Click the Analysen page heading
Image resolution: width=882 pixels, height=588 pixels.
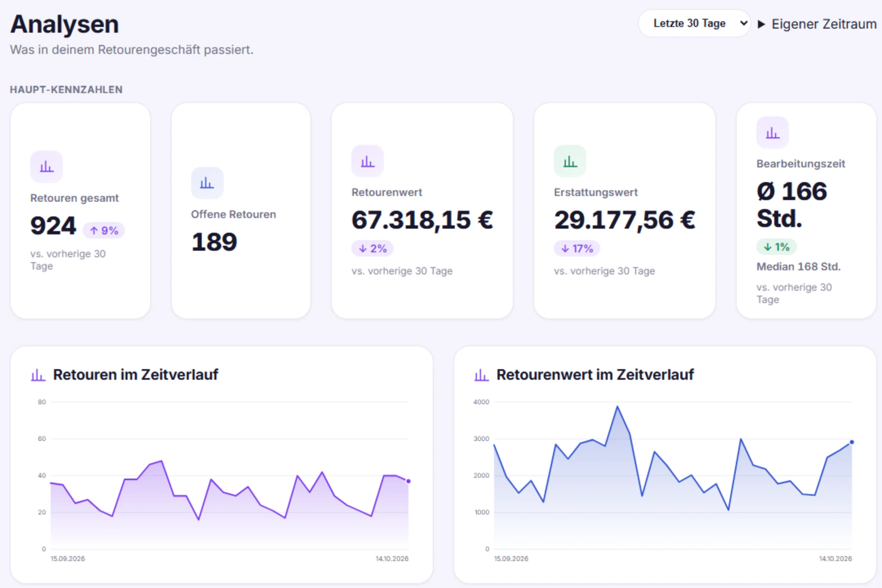[x=65, y=24]
